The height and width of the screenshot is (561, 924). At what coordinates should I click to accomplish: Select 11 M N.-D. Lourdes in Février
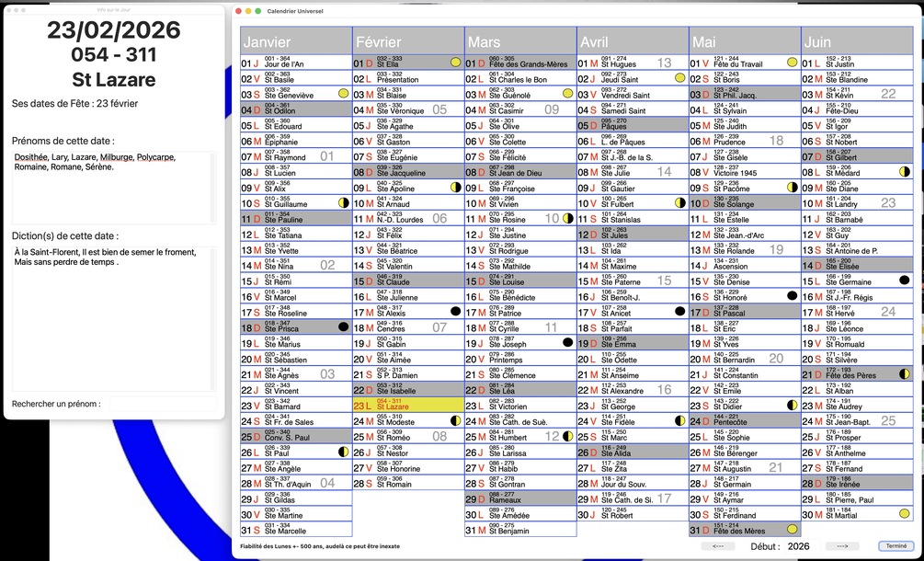tap(408, 218)
